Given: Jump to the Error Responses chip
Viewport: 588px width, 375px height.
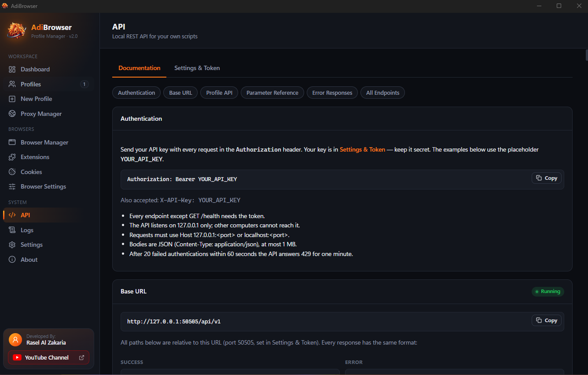Looking at the screenshot, I should [x=332, y=93].
